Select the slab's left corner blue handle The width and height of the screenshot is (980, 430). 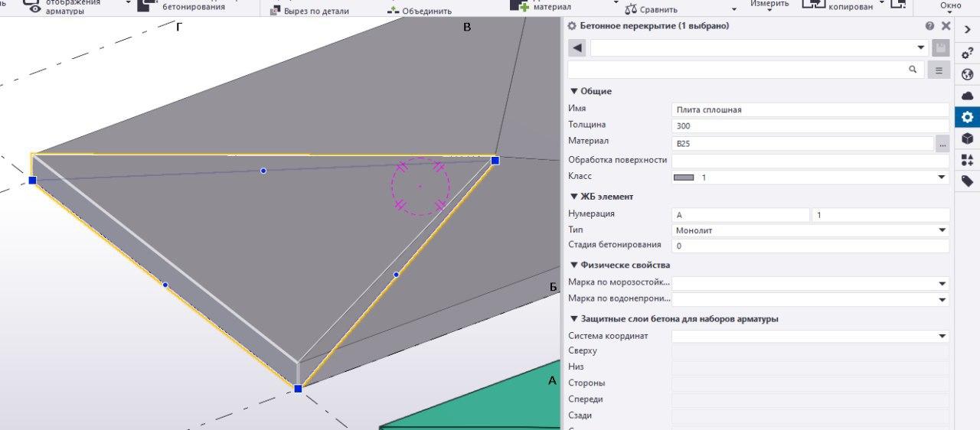[32, 181]
